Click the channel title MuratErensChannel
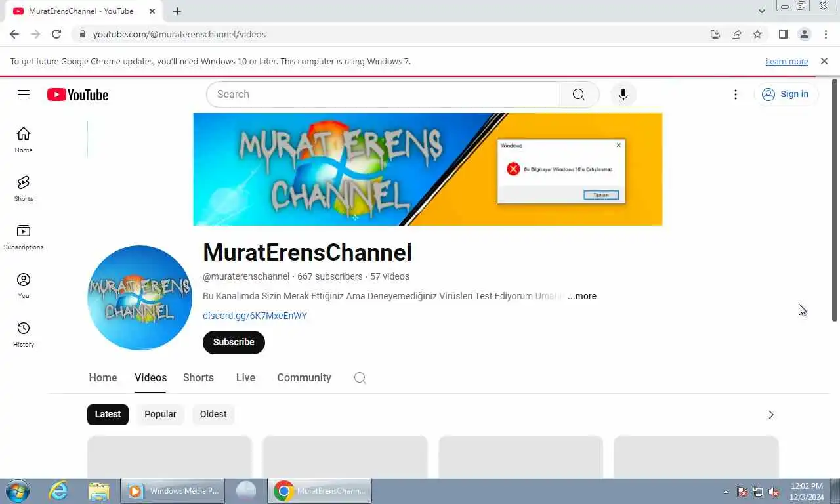Screen dimensions: 840x504 point(307,252)
